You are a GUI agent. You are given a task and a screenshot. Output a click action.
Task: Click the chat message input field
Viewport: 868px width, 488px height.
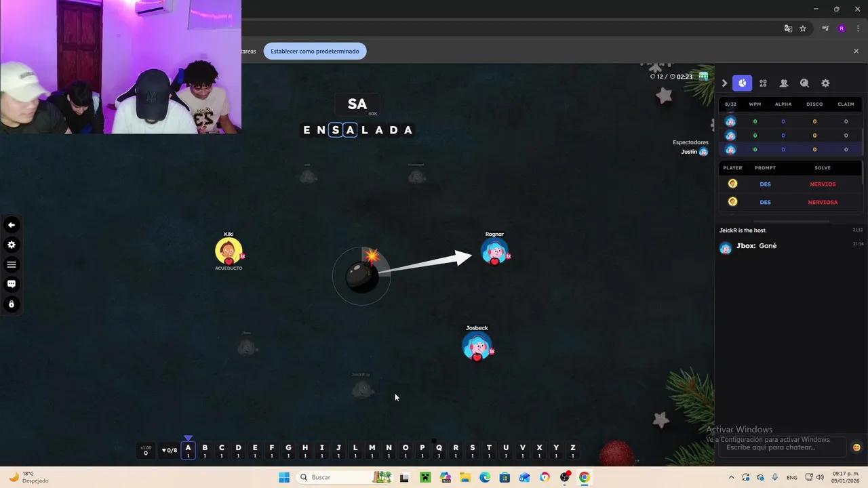click(x=783, y=447)
